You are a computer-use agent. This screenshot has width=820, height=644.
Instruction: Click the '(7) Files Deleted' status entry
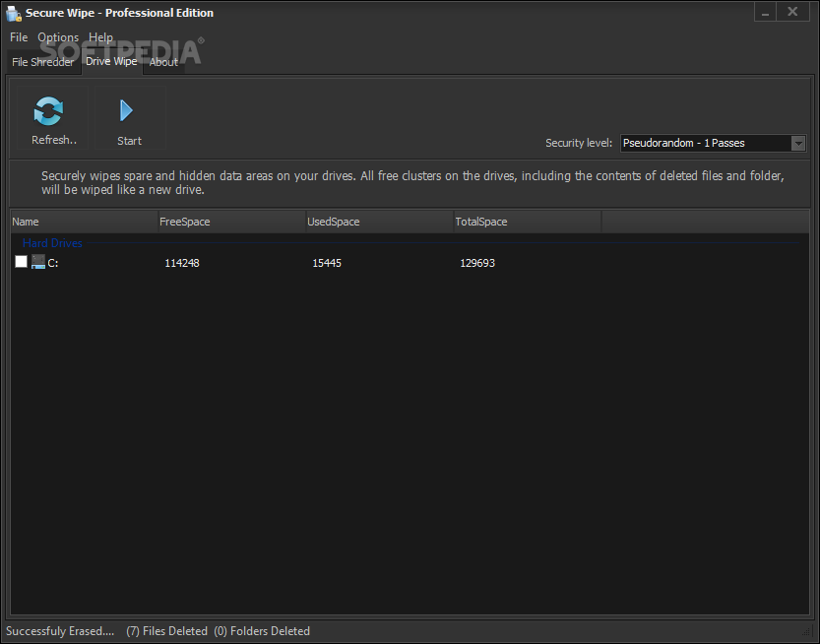(166, 631)
